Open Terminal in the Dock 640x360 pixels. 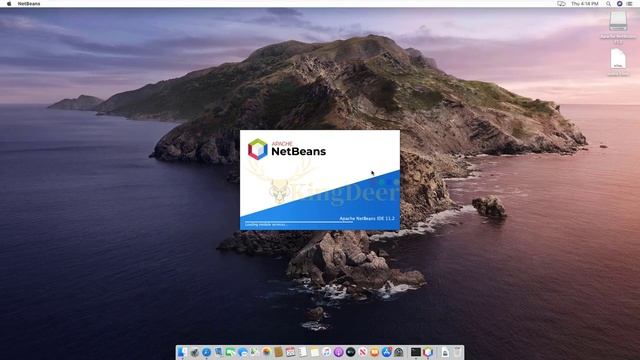(416, 352)
